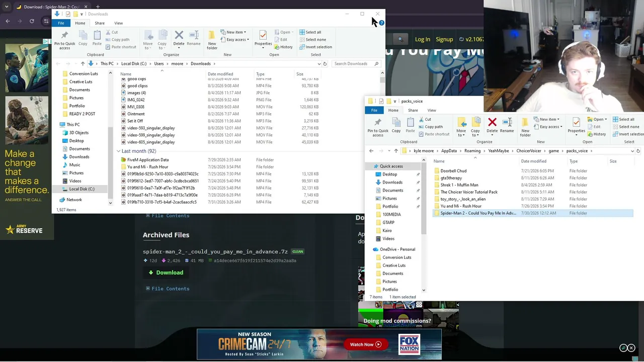Navigate back in the packs_voice window
The width and height of the screenshot is (644, 362).
click(371, 151)
